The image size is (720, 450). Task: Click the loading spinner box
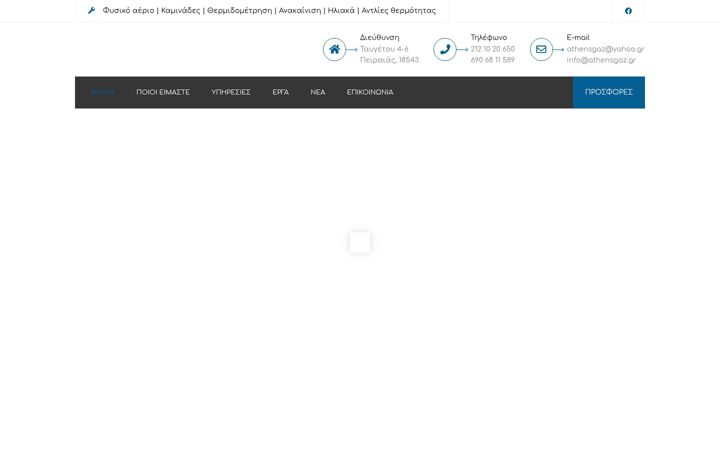pos(360,242)
